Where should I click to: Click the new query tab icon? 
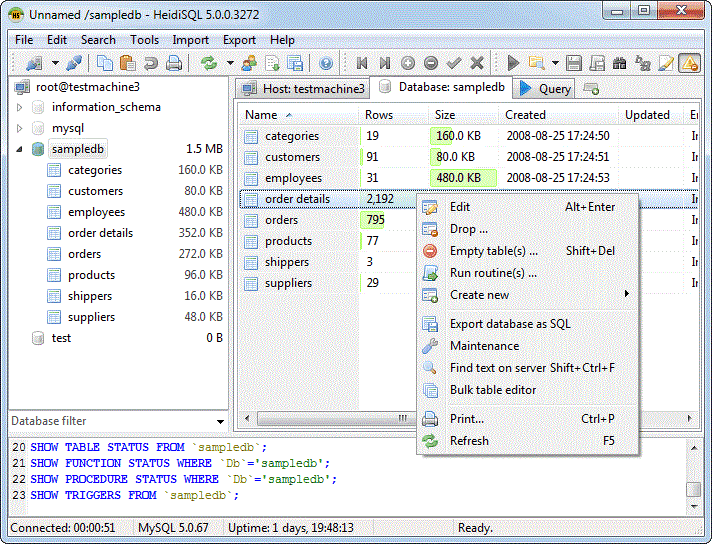pyautogui.click(x=591, y=89)
